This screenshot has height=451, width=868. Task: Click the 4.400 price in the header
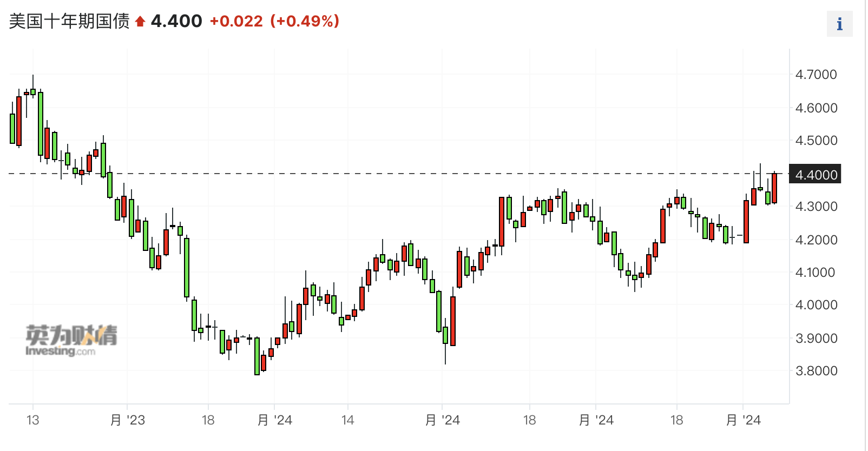click(176, 21)
